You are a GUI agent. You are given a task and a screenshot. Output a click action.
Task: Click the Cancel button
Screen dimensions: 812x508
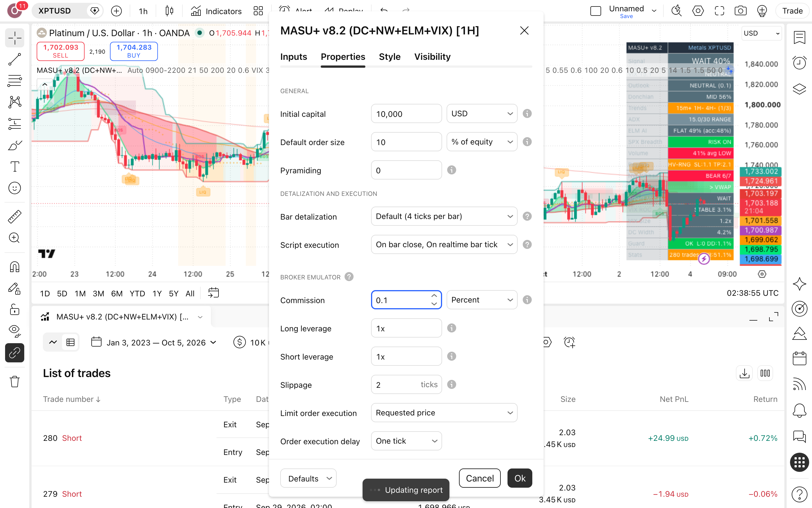click(x=480, y=478)
